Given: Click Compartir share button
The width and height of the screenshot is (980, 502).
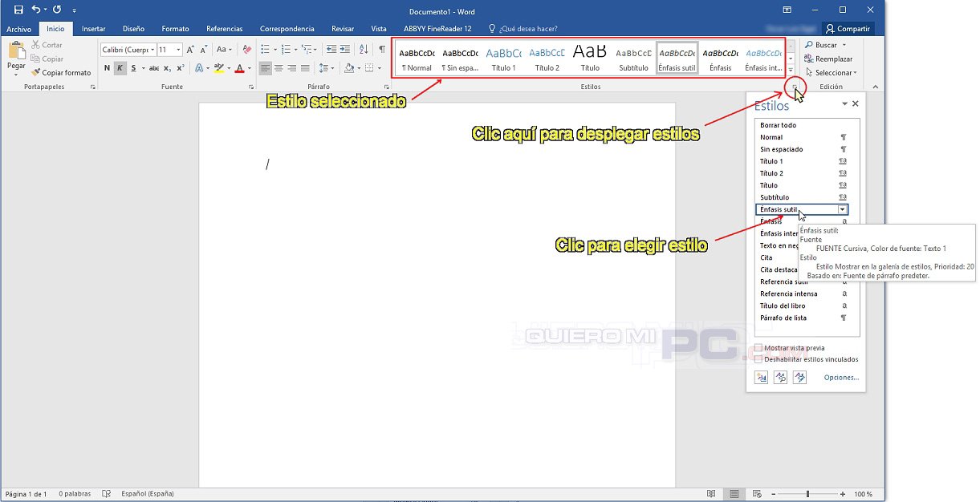Looking at the screenshot, I should click(847, 29).
